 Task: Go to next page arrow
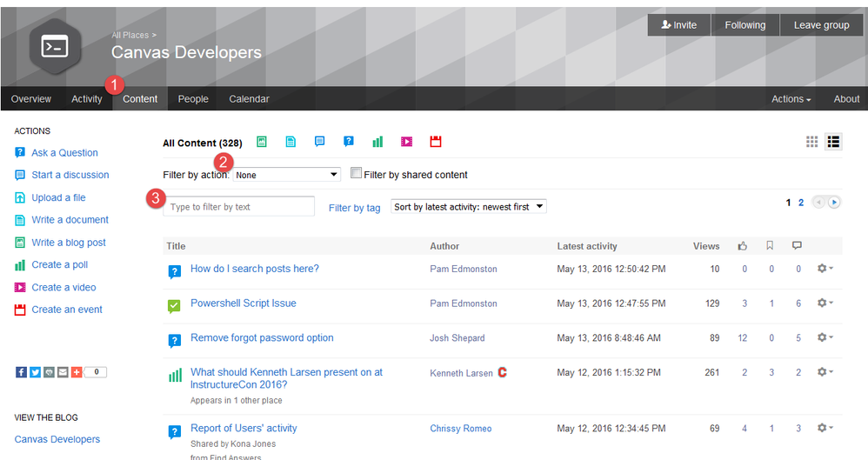(834, 203)
